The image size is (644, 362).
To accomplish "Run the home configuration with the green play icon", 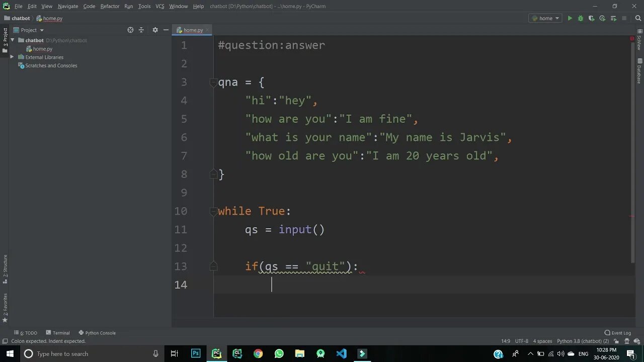I will [x=570, y=18].
